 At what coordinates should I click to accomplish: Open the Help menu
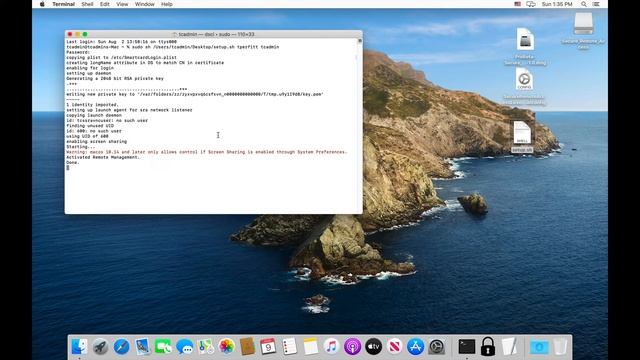click(x=167, y=4)
